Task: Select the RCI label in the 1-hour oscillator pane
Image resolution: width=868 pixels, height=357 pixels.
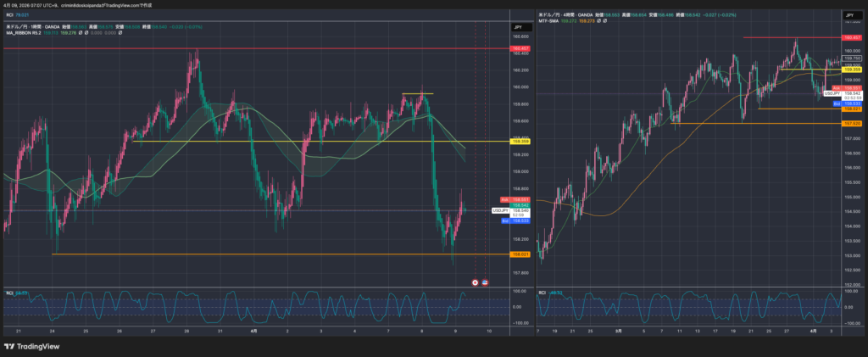Action: (10, 293)
